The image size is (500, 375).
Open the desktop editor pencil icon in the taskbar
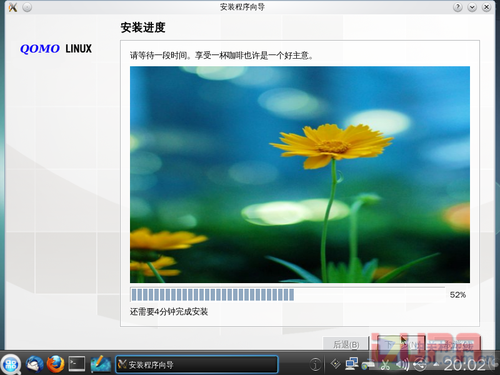pos(100,364)
